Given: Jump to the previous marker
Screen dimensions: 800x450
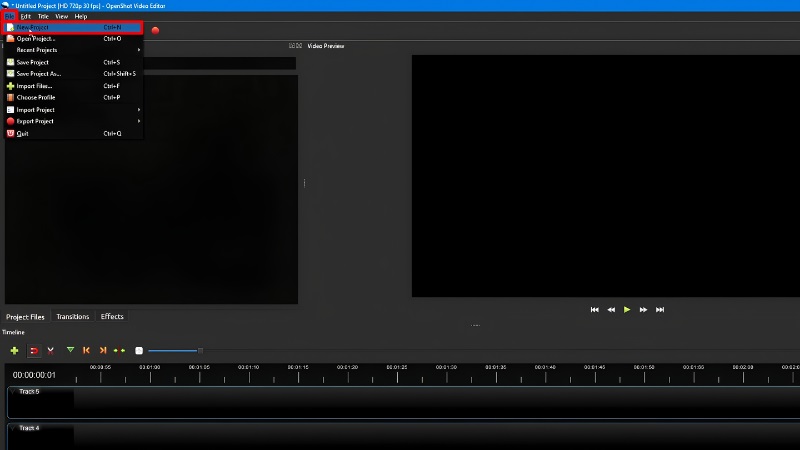Looking at the screenshot, I should click(x=86, y=350).
